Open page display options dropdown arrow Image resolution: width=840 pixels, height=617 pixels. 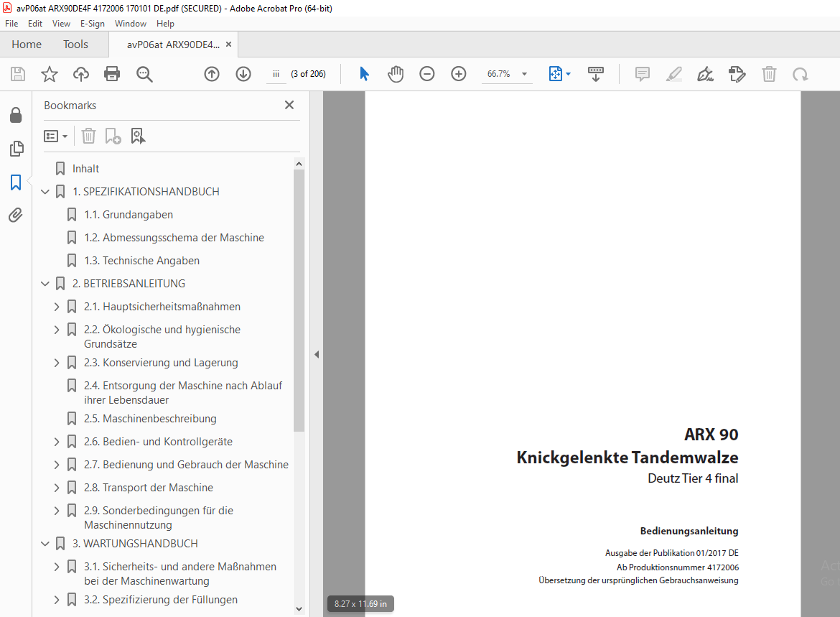pos(569,74)
